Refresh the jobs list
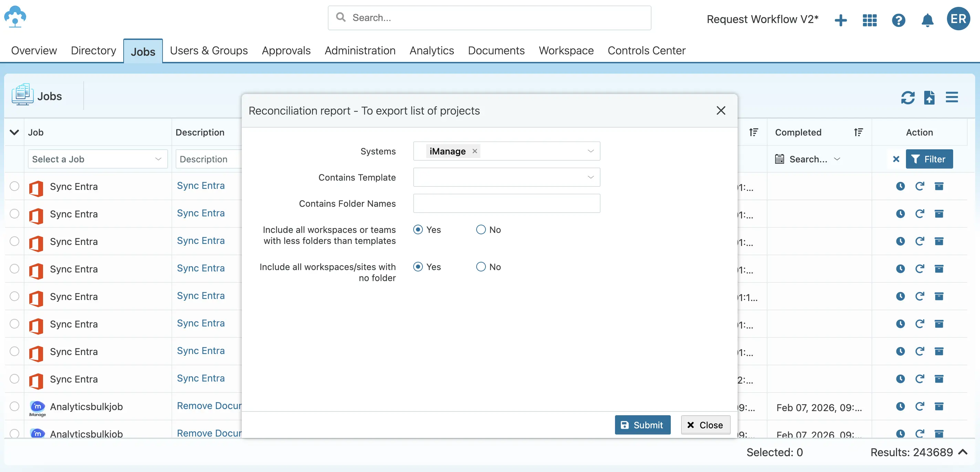The image size is (980, 472). click(x=908, y=98)
